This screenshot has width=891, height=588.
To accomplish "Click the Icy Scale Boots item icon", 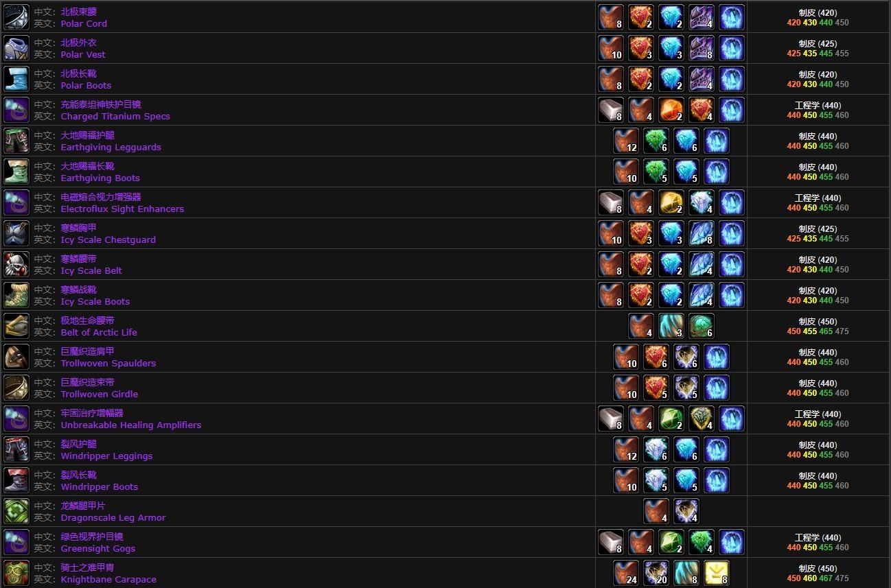I will point(16,295).
